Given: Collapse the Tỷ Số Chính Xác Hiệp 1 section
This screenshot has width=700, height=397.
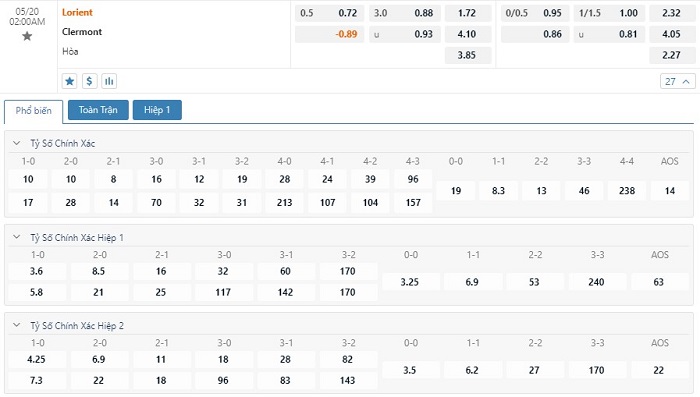Looking at the screenshot, I should point(17,237).
